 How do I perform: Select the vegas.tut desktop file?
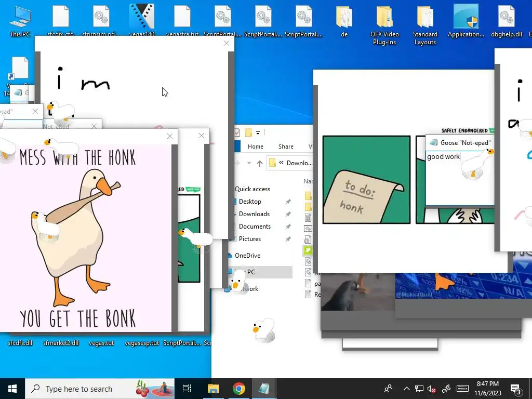[101, 343]
